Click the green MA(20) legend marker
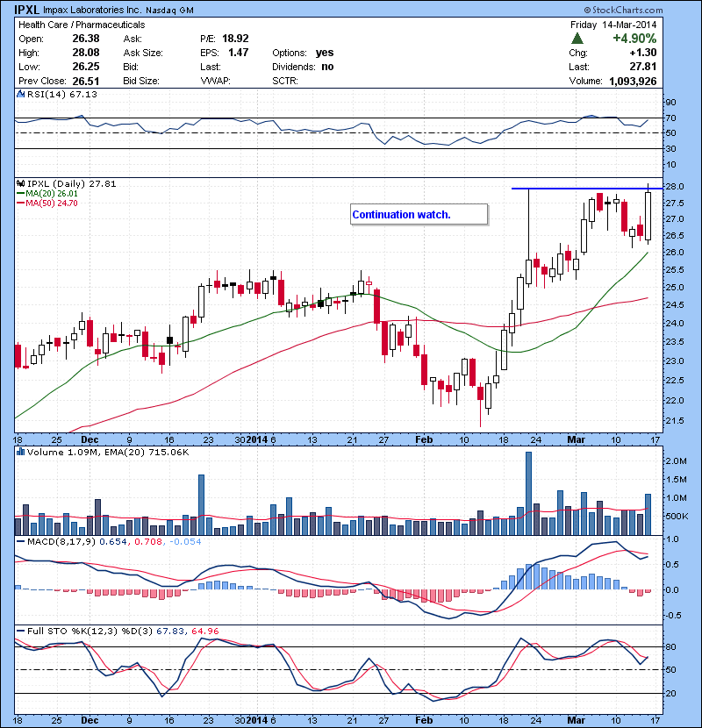The image size is (702, 728). coord(22,193)
